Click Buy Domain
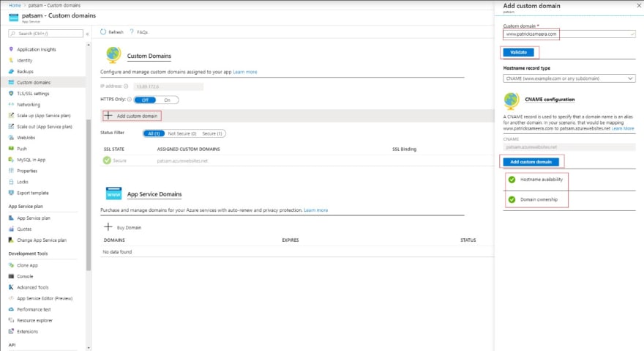Screen dimensions: 644x351 (123, 228)
